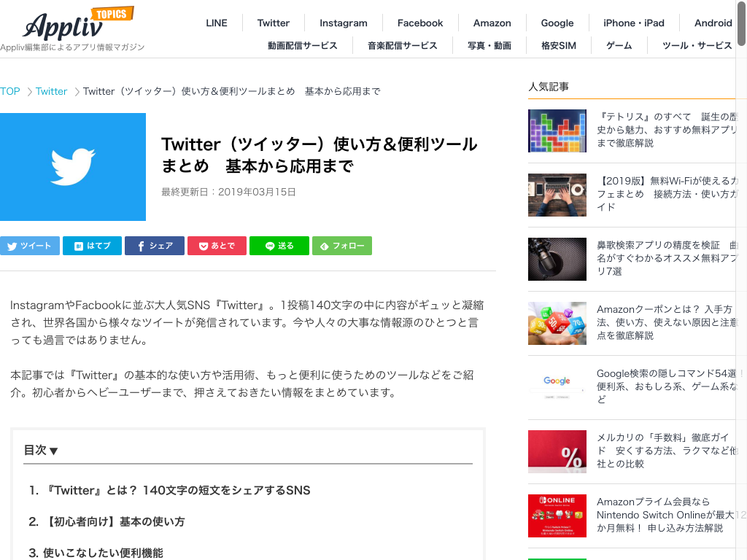Open the Nintendo Switch Online thumbnail
747x560 pixels.
click(557, 516)
